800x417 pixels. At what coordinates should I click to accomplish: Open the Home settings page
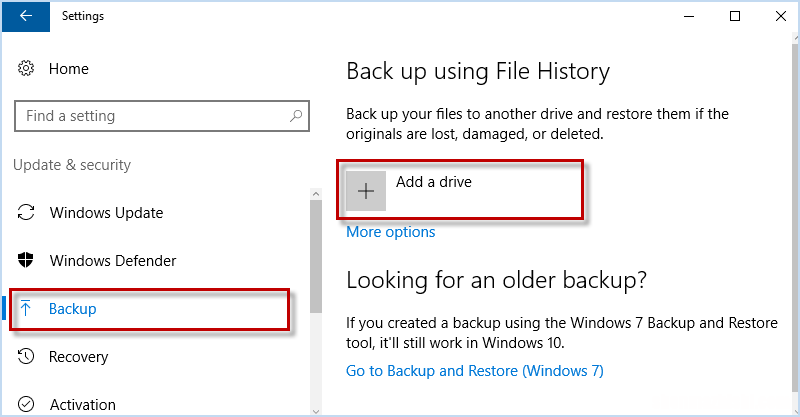[68, 68]
